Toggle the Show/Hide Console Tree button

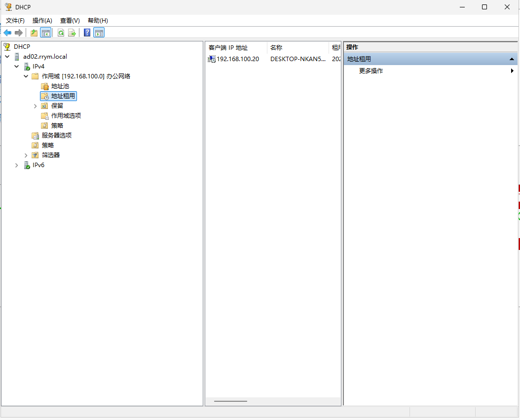pyautogui.click(x=45, y=33)
